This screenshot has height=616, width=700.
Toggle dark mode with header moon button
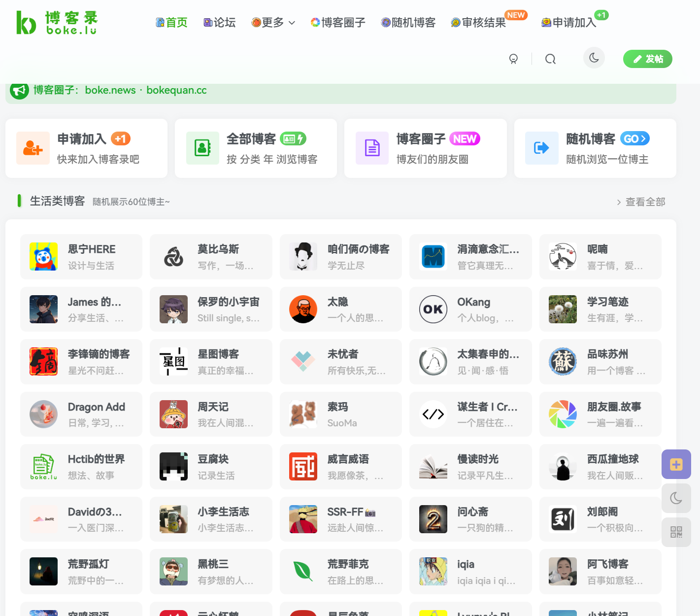click(x=594, y=58)
